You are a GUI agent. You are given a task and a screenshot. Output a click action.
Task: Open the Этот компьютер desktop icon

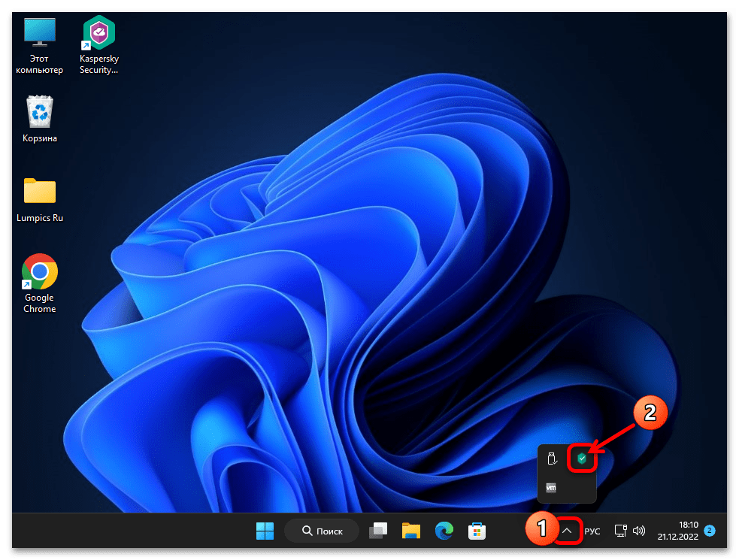point(40,46)
